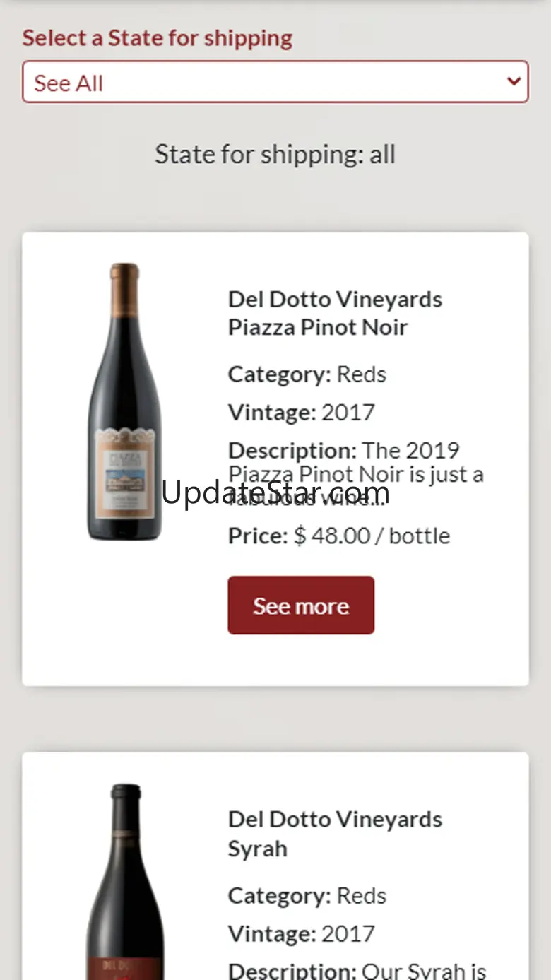Click the red label on Syrah bottle

pos(125,968)
